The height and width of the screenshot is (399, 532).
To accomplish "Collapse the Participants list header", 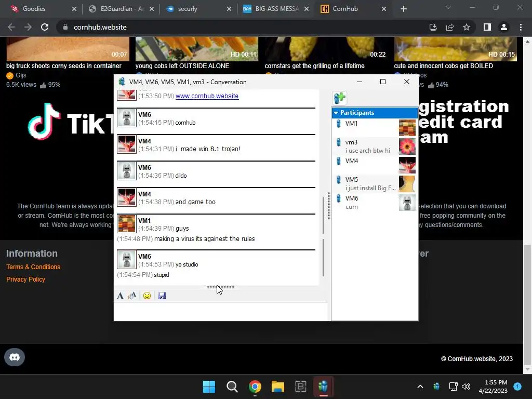I will (x=375, y=113).
